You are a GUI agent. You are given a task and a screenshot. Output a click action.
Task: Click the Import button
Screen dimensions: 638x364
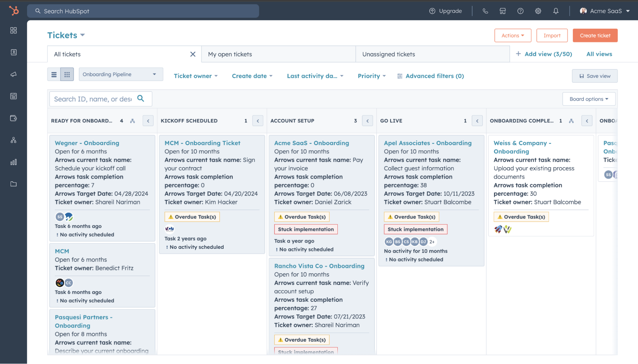(x=552, y=35)
